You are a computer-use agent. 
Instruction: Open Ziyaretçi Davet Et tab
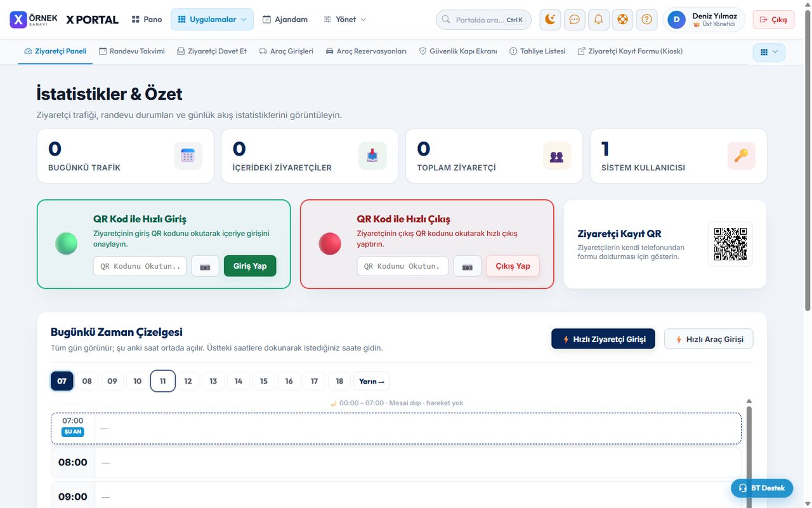pyautogui.click(x=212, y=51)
